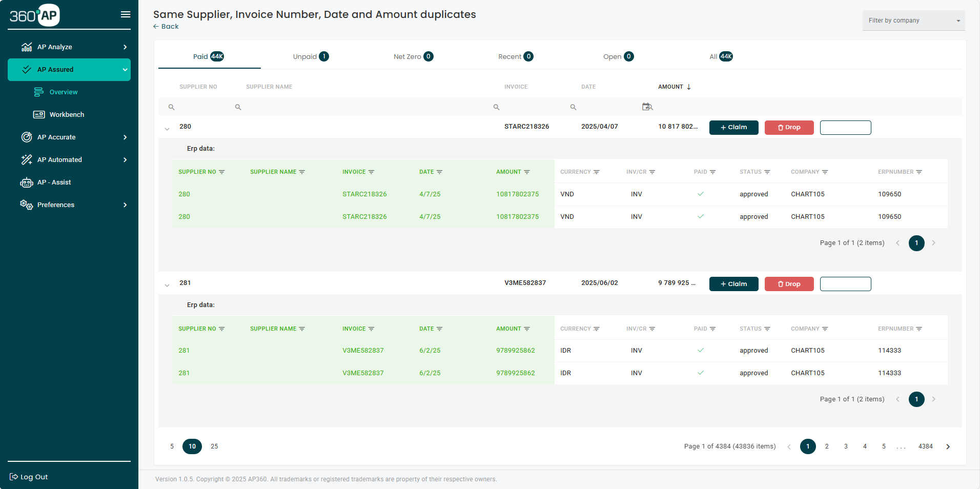Click the Preferences gear icon
Viewport: 980px width, 489px height.
click(x=27, y=205)
